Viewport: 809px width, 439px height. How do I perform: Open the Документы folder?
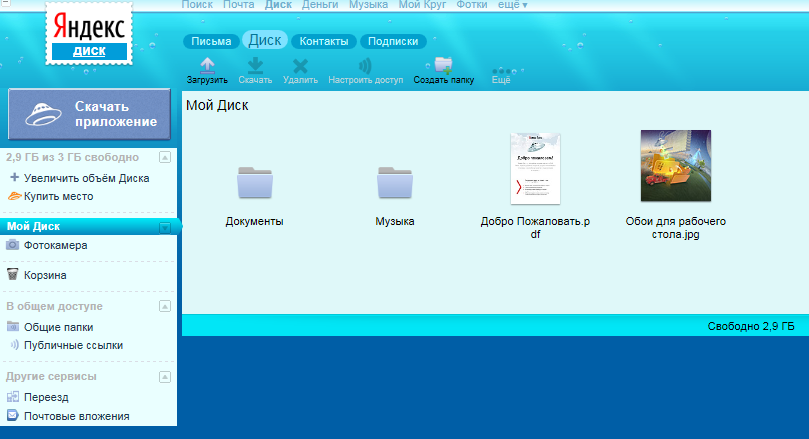pyautogui.click(x=255, y=182)
